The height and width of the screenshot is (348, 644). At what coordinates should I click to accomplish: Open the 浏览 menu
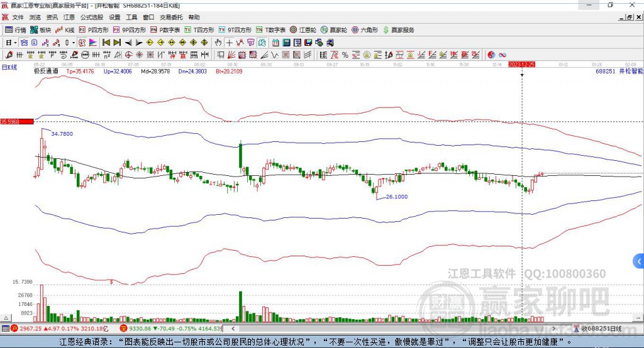35,17
